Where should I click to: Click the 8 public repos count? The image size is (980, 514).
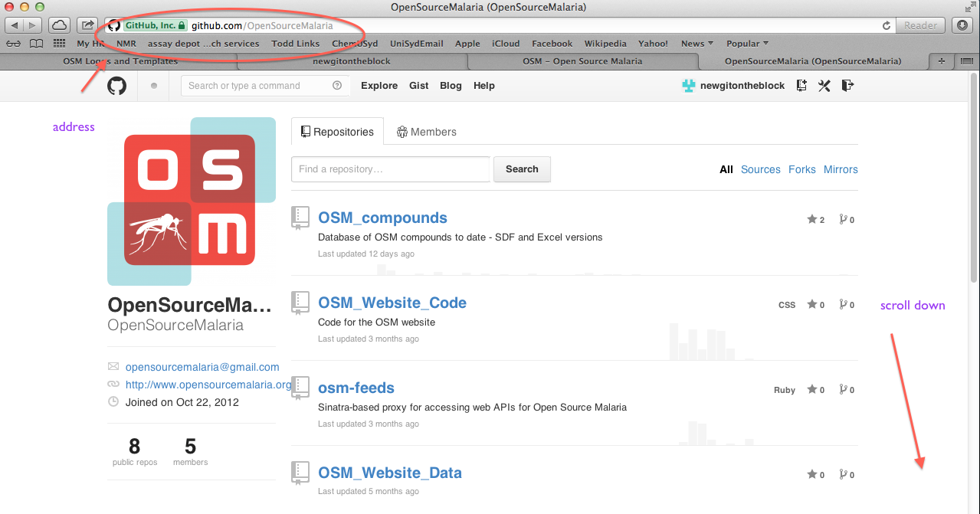coord(135,451)
